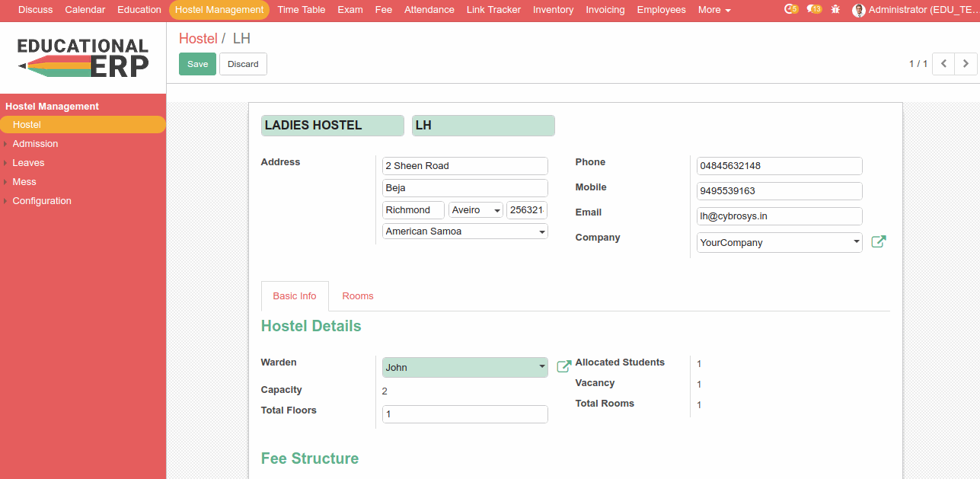
Task: Go to the next record arrow
Action: pos(966,64)
